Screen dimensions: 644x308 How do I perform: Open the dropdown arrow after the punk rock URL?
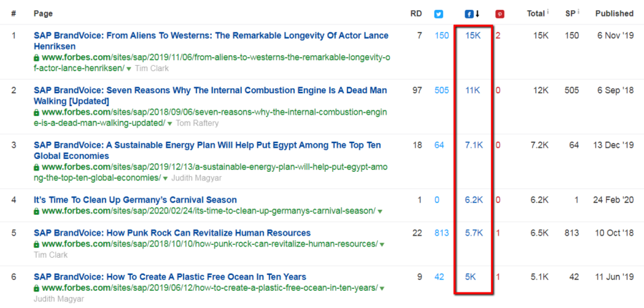pyautogui.click(x=382, y=245)
